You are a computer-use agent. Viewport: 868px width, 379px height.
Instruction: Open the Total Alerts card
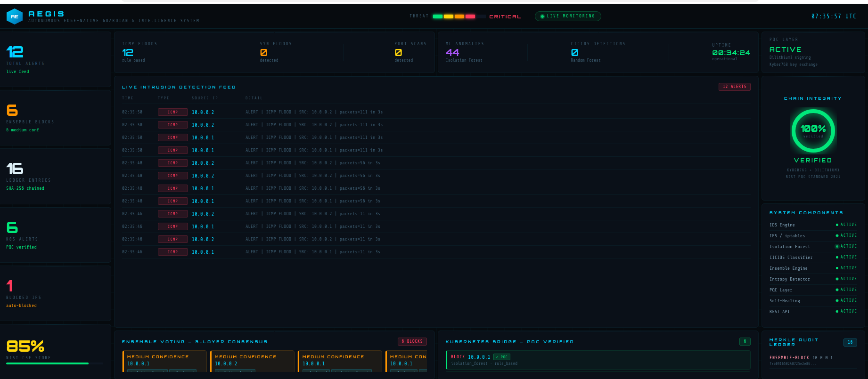point(55,59)
